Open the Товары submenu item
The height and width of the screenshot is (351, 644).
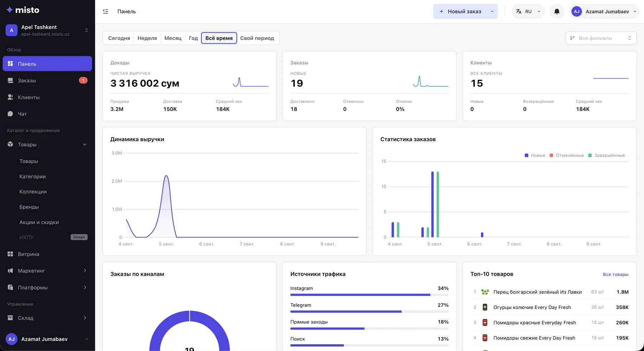click(29, 161)
